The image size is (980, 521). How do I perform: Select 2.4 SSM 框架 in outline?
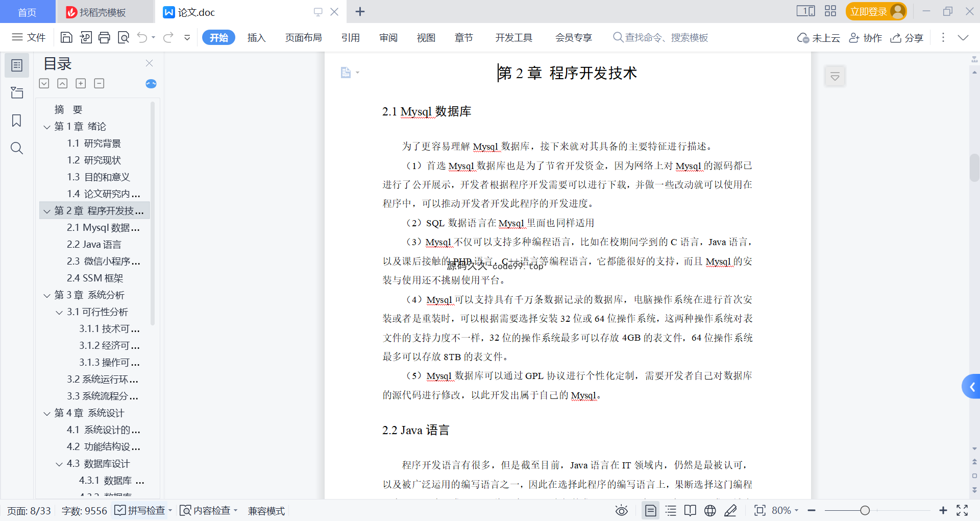tap(95, 278)
